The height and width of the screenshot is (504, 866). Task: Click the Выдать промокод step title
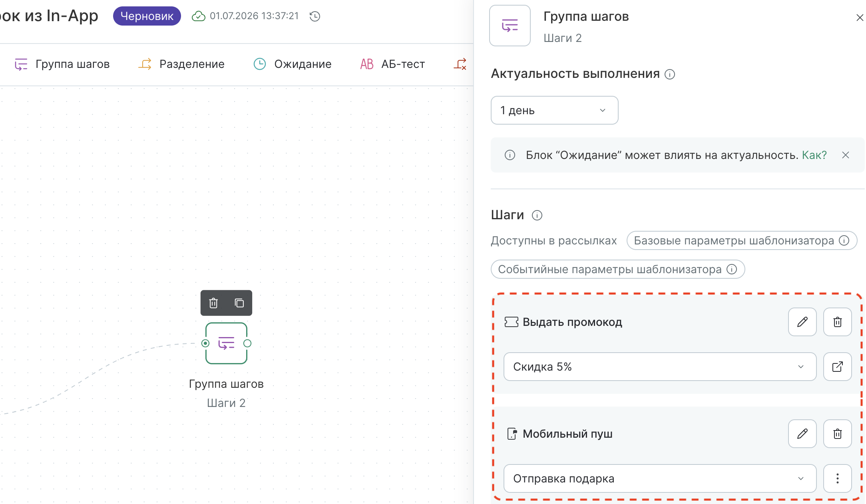pyautogui.click(x=572, y=322)
